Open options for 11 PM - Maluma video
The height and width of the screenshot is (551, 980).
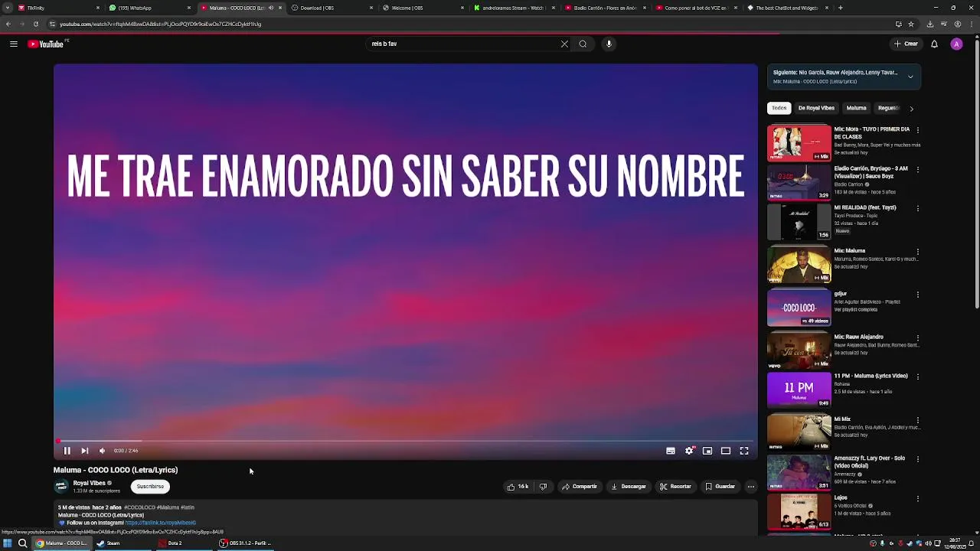pos(918,377)
